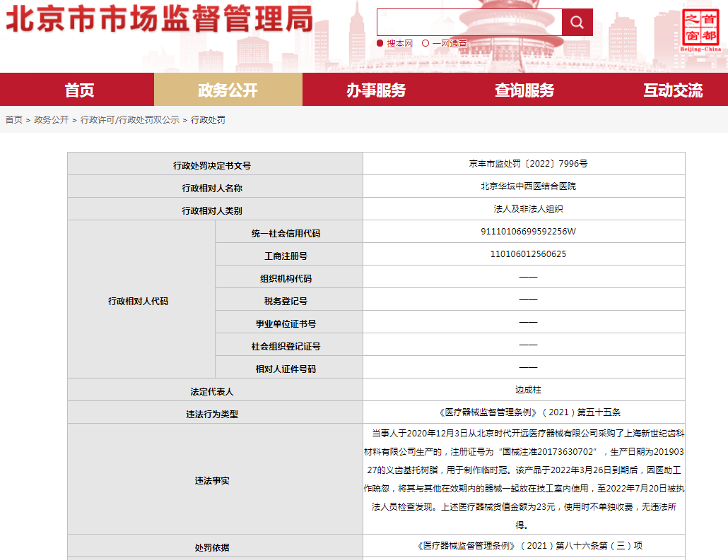
Task: Click the magnifier search button
Action: coord(577,23)
